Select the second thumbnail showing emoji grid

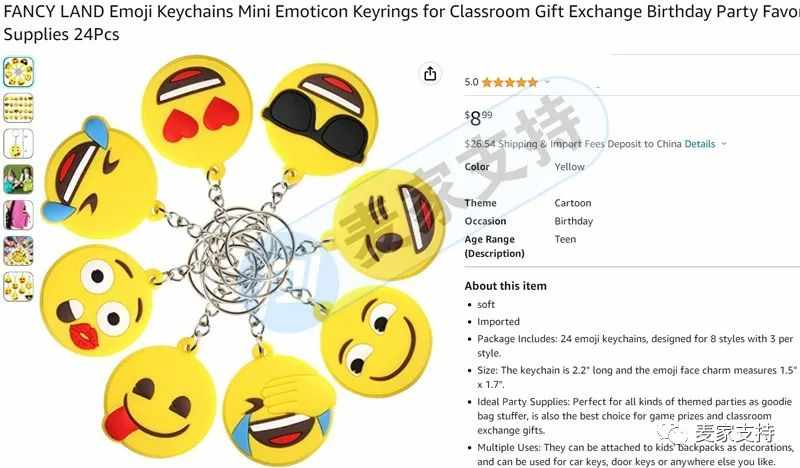(x=18, y=108)
